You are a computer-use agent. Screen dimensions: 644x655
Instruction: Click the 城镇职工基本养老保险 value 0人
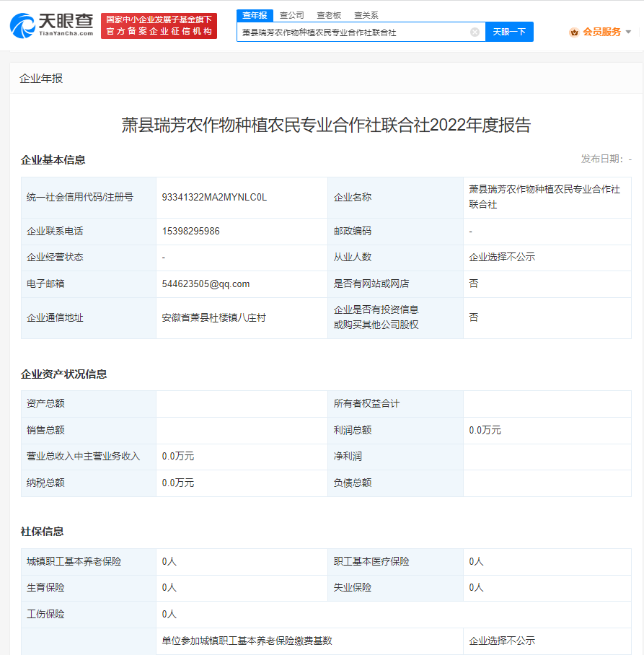[x=169, y=561]
